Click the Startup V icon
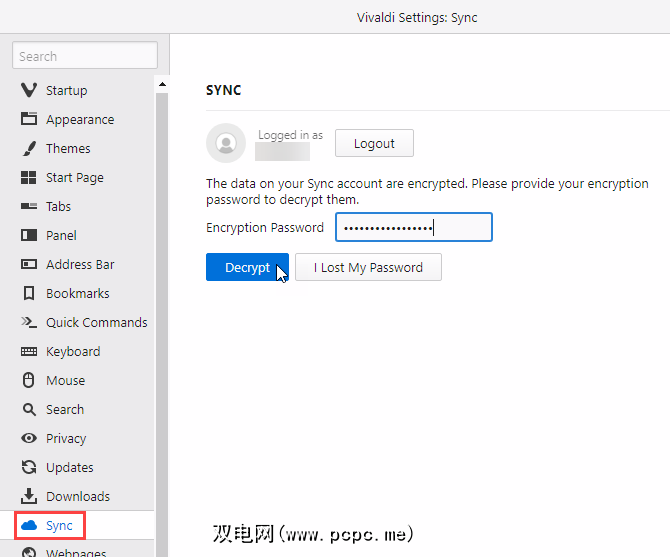The height and width of the screenshot is (557, 670). click(29, 90)
